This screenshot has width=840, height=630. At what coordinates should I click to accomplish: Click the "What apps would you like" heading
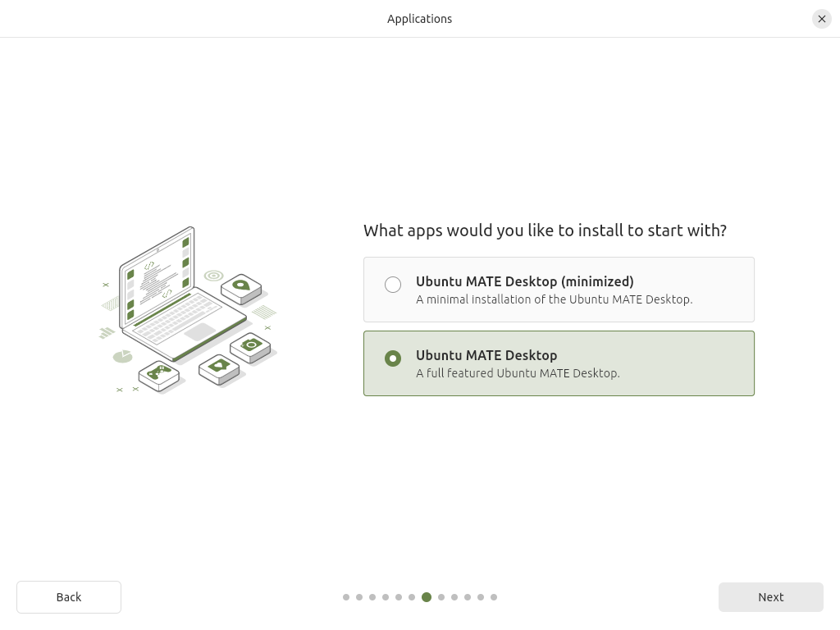545,231
